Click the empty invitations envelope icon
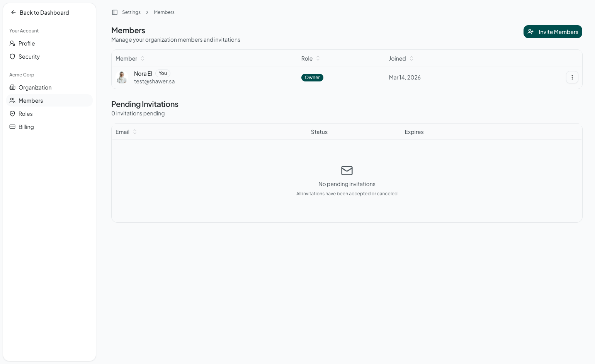The width and height of the screenshot is (595, 364). [x=347, y=170]
